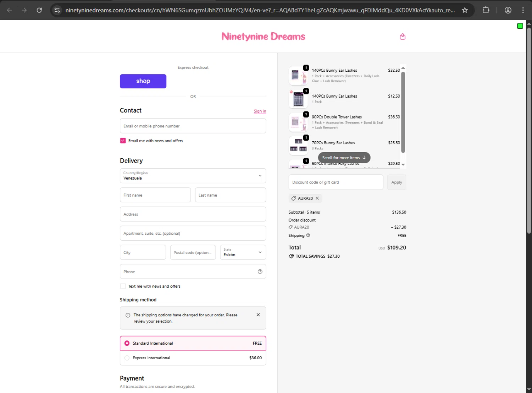Click the Total Savings tag icon

[291, 256]
